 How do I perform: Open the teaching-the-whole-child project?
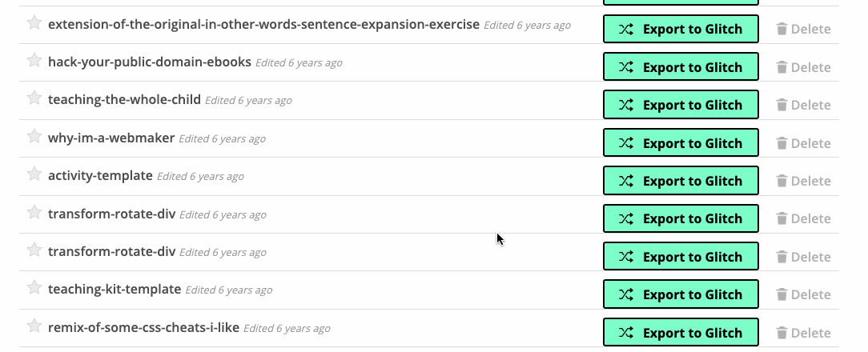point(125,100)
